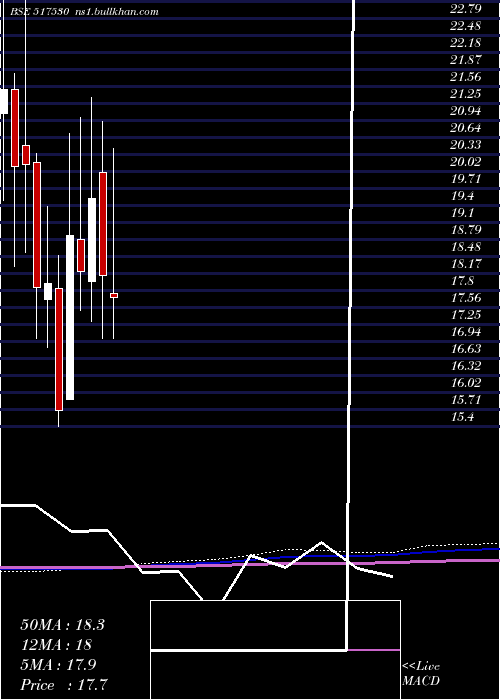Viewport: 500px width, 700px height.
Task: Click the Price : 17.7 reading
Action: click(64, 685)
